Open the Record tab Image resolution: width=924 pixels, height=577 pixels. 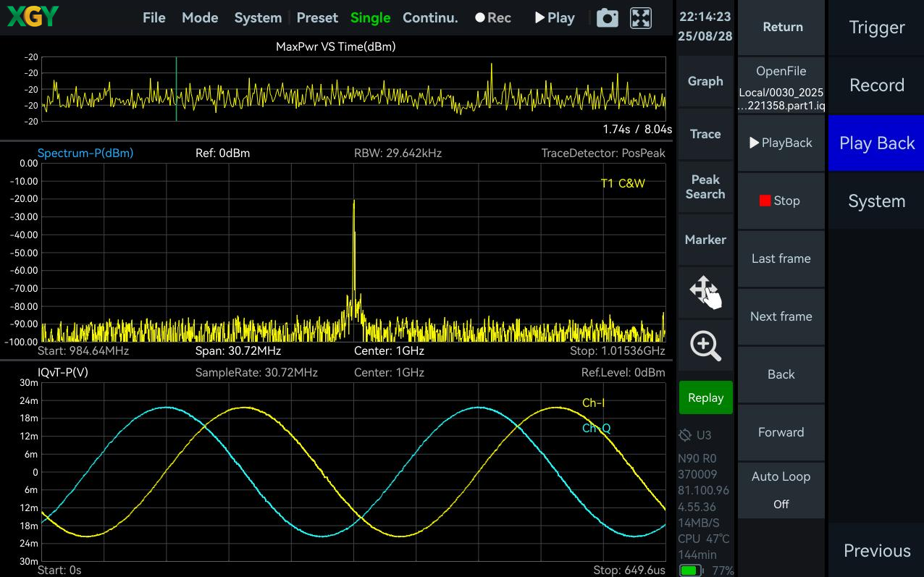pos(876,85)
